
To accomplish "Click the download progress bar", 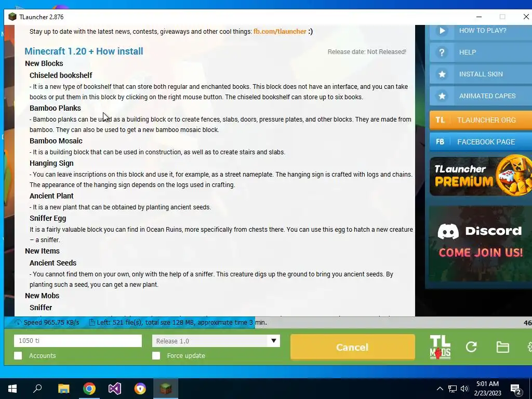I will click(x=268, y=322).
